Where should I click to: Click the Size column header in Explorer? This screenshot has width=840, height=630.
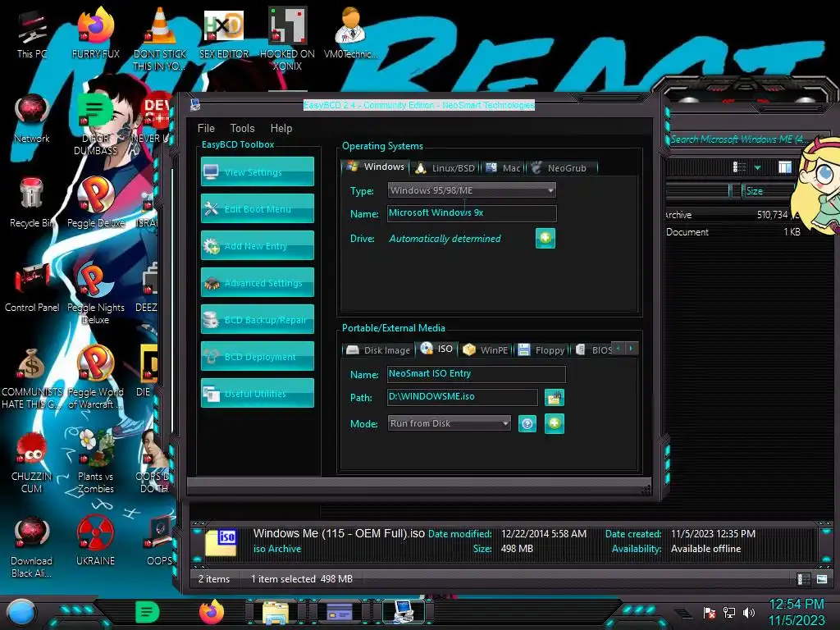tap(769, 190)
